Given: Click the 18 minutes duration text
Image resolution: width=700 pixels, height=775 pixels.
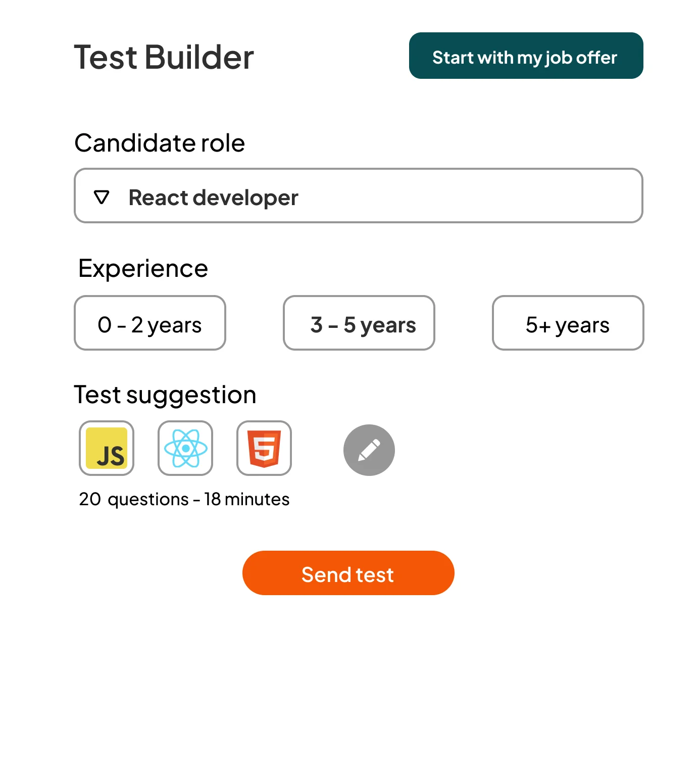Looking at the screenshot, I should click(247, 499).
